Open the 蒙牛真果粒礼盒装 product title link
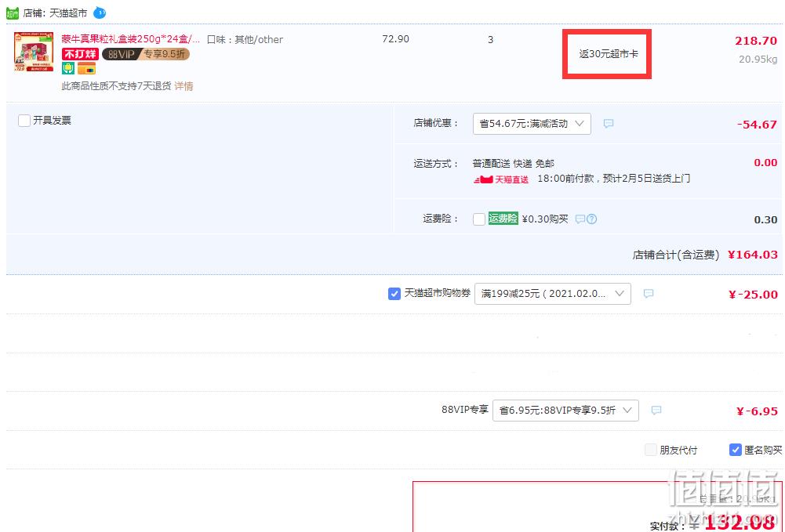 (x=131, y=39)
